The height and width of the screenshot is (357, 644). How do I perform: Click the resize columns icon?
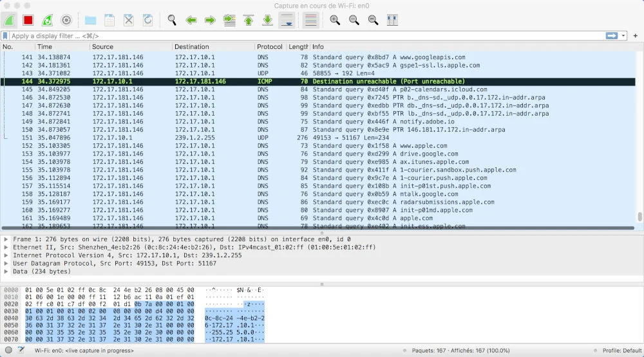point(392,20)
